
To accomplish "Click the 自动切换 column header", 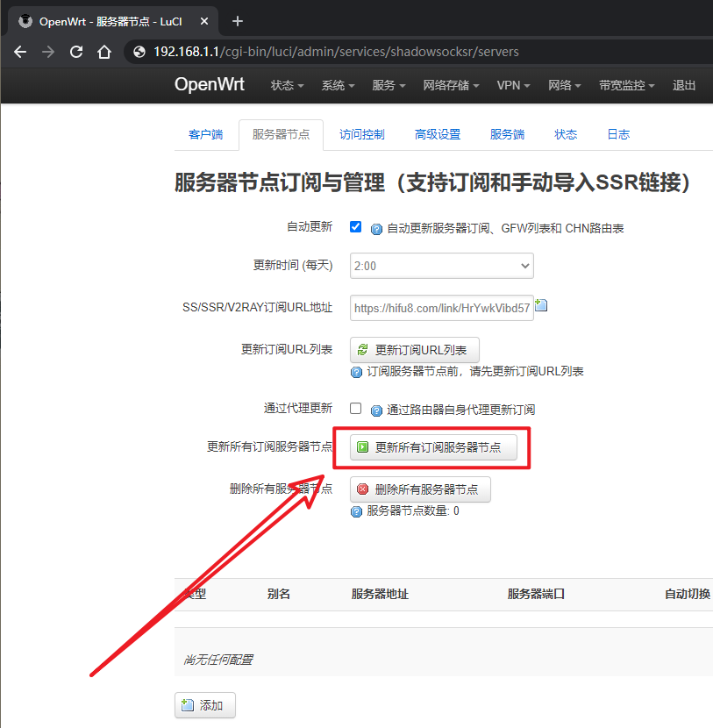I will point(688,595).
